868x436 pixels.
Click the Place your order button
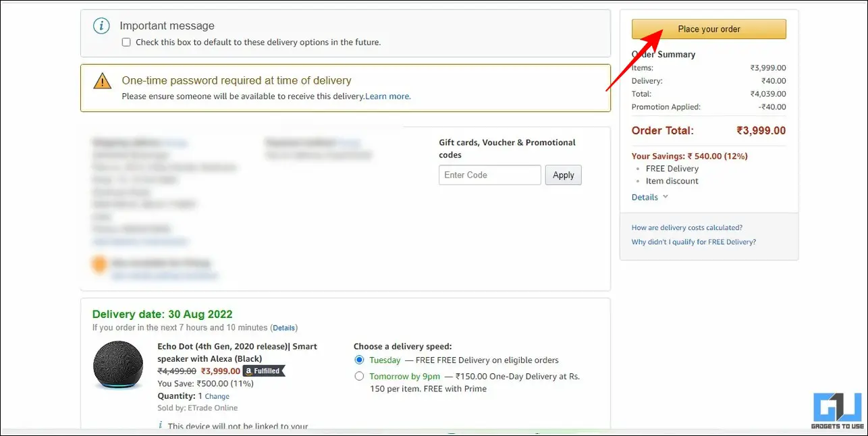coord(709,29)
